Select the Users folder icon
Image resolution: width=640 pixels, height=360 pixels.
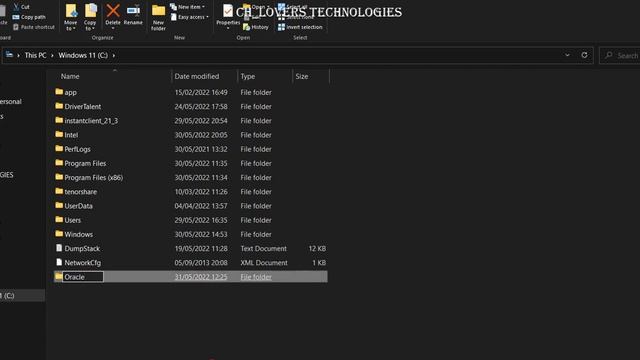(59, 220)
